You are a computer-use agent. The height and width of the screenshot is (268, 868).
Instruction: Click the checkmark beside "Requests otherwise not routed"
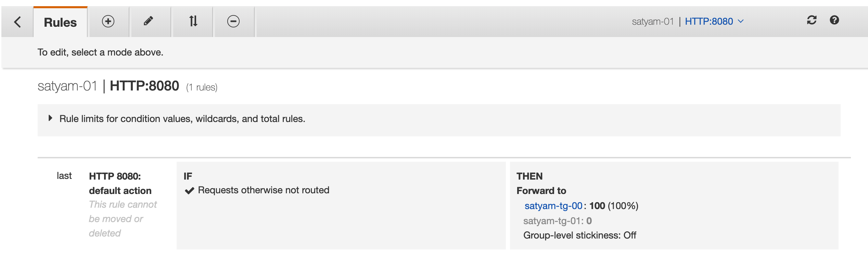coord(190,191)
